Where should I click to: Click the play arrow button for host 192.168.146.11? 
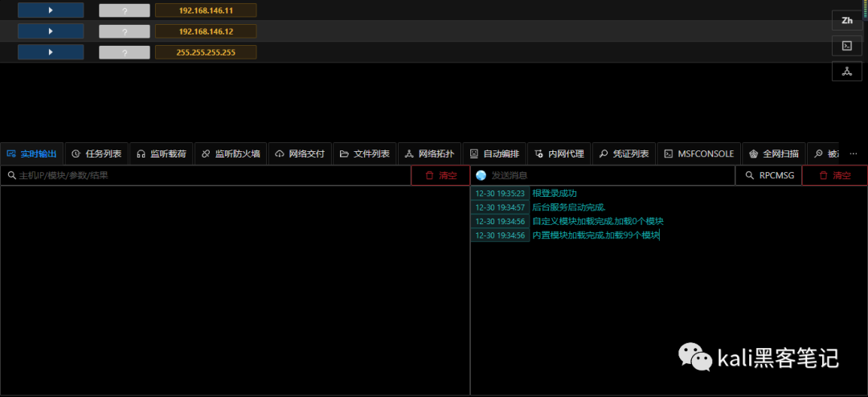coord(51,10)
